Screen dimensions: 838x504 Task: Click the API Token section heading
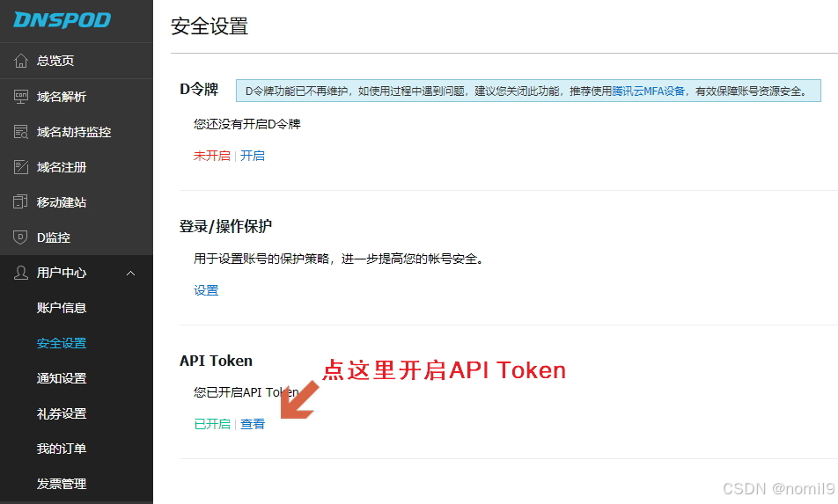[216, 361]
